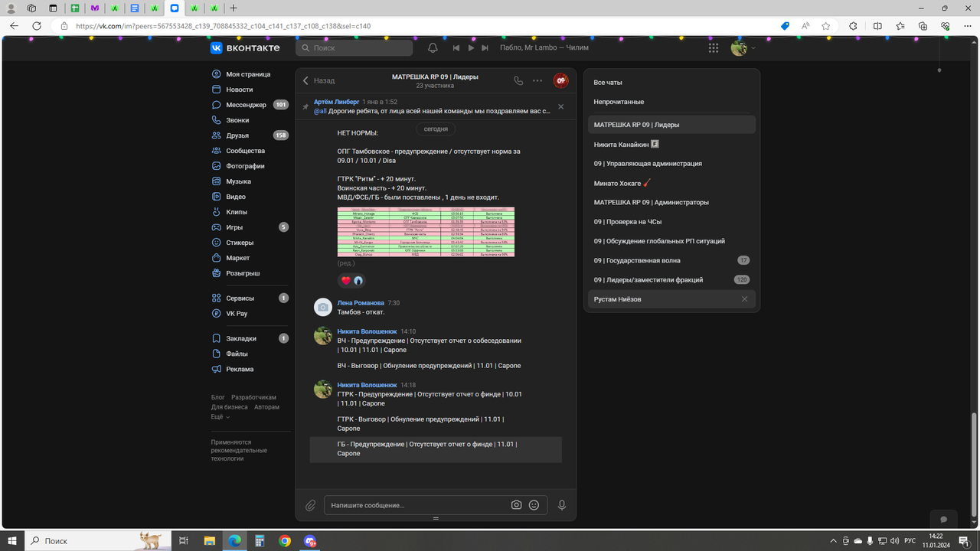Image resolution: width=980 pixels, height=551 pixels.
Task: Attach a file using the paperclip icon
Action: [x=311, y=504]
